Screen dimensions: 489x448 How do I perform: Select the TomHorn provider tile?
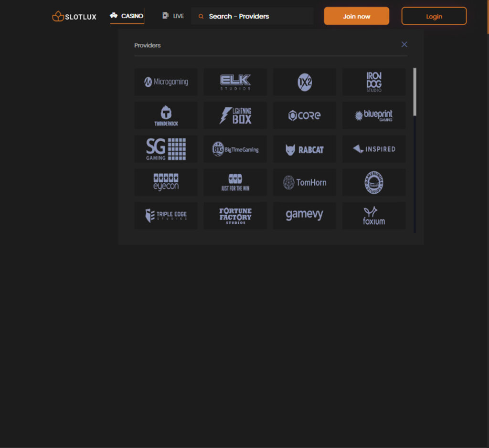[304, 182]
